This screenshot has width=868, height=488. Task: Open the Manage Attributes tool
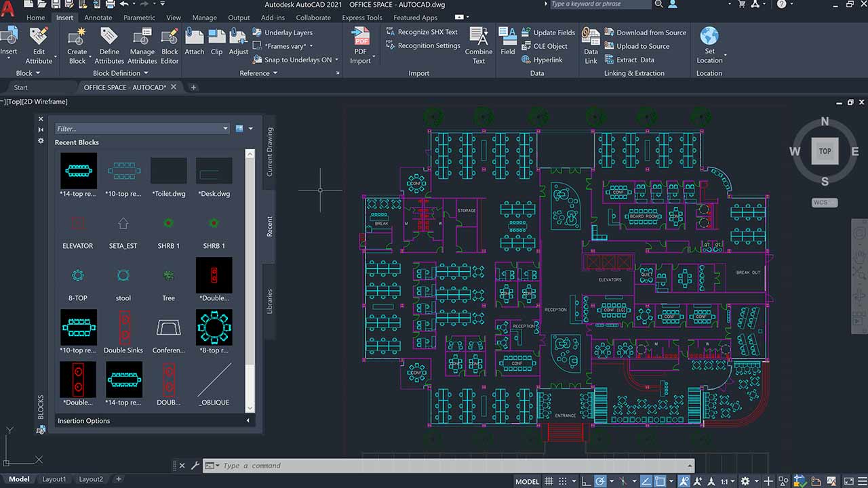[142, 41]
